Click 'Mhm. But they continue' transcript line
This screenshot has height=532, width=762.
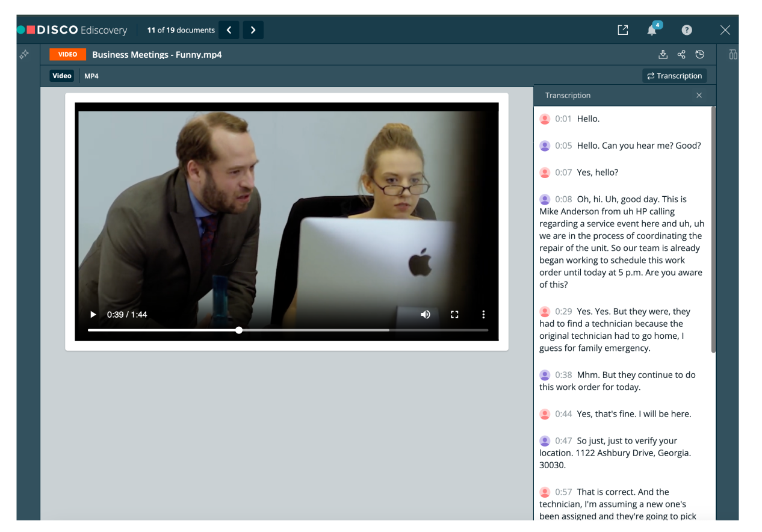(618, 381)
